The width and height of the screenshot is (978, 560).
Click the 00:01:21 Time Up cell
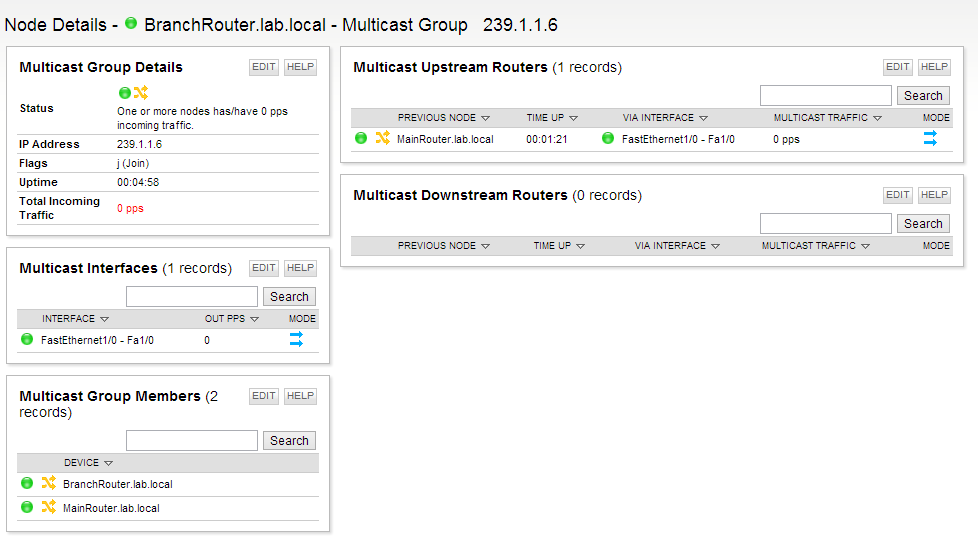click(546, 139)
